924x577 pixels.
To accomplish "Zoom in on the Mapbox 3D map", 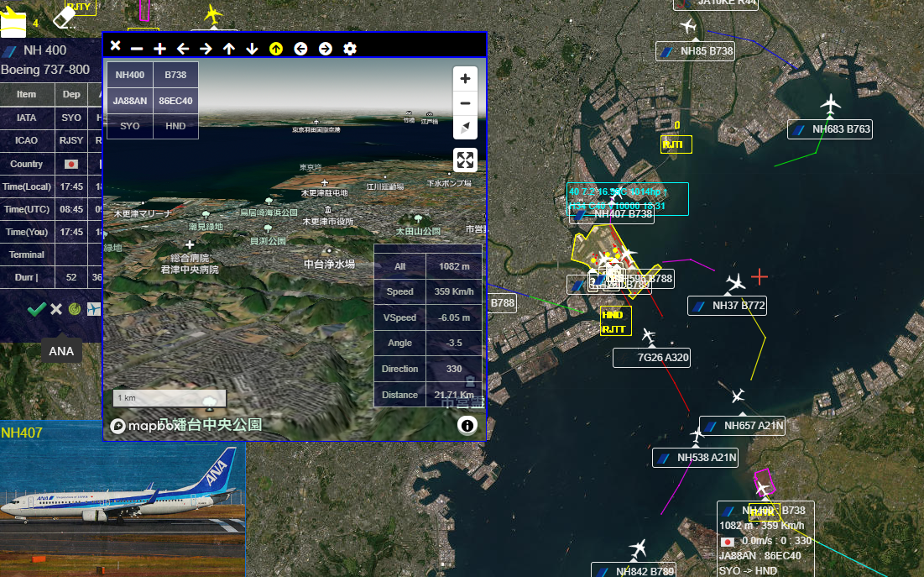I will (x=465, y=78).
